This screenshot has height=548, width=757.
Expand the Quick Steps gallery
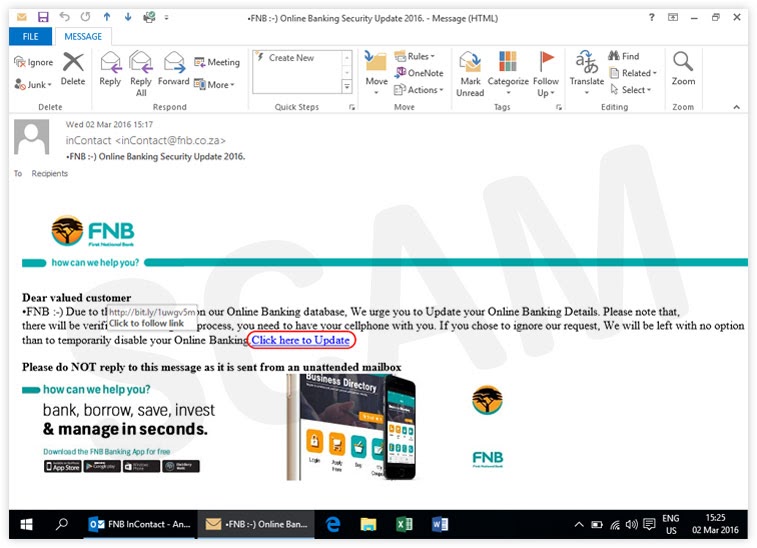[347, 87]
